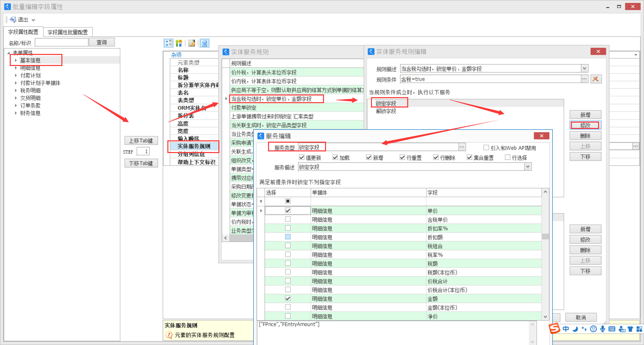Click the field grid vertical scrollbar thumb
The width and height of the screenshot is (644, 345).
[x=545, y=236]
